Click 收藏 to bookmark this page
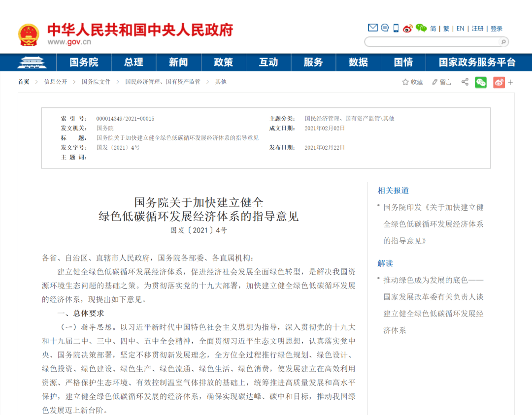 pos(413,82)
